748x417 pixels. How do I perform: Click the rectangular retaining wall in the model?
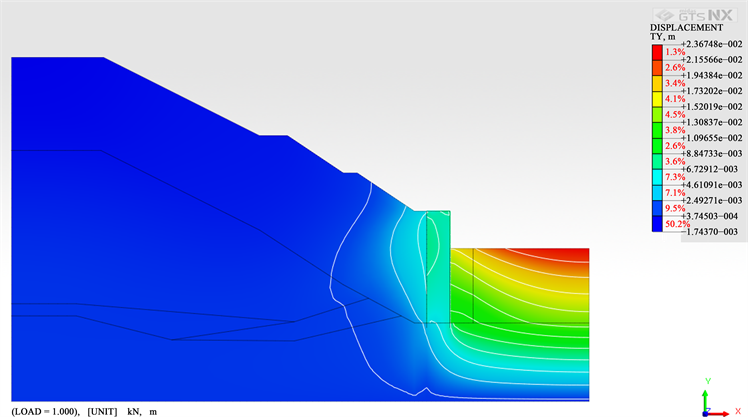point(438,265)
